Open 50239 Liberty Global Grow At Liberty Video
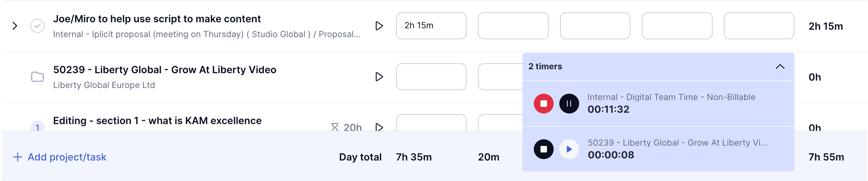This screenshot has height=181, width=868. coord(165,70)
